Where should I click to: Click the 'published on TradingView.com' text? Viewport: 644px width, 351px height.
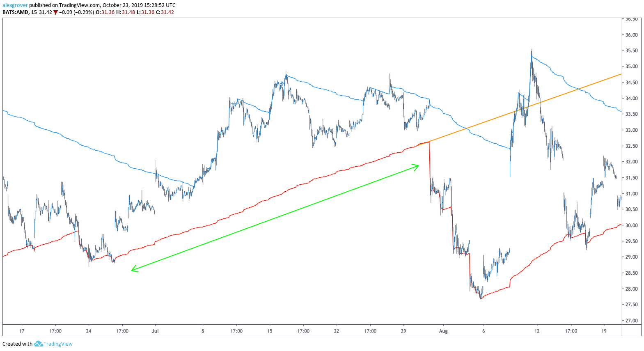coord(64,5)
